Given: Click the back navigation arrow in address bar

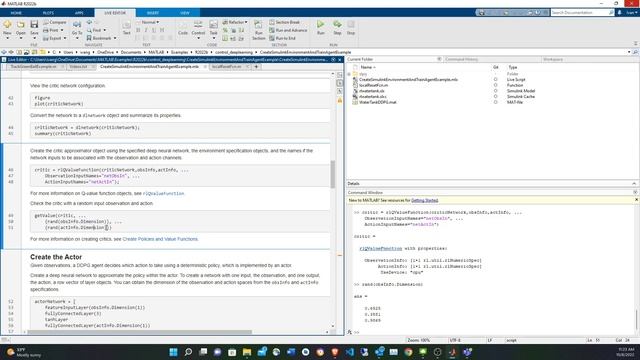Looking at the screenshot, I should pyautogui.click(x=4, y=52).
